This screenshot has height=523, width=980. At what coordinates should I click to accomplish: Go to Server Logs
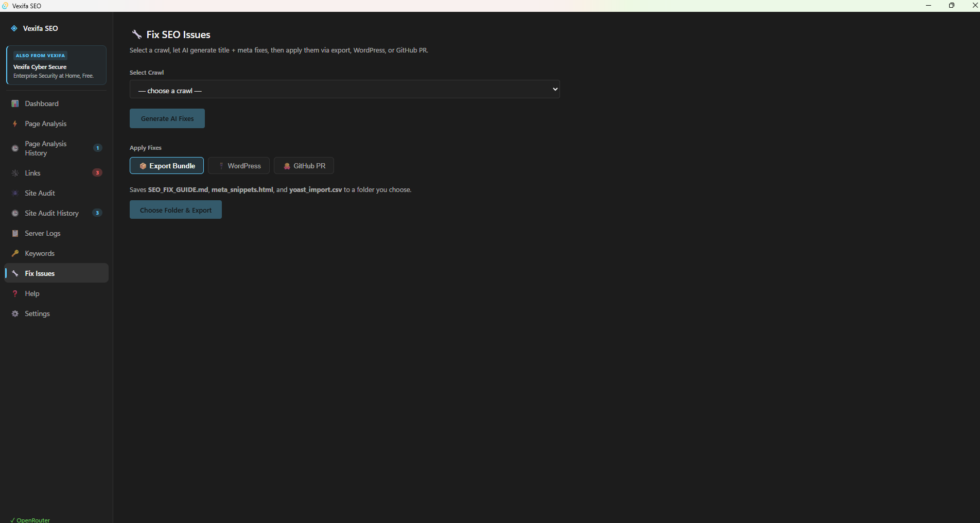click(57, 233)
